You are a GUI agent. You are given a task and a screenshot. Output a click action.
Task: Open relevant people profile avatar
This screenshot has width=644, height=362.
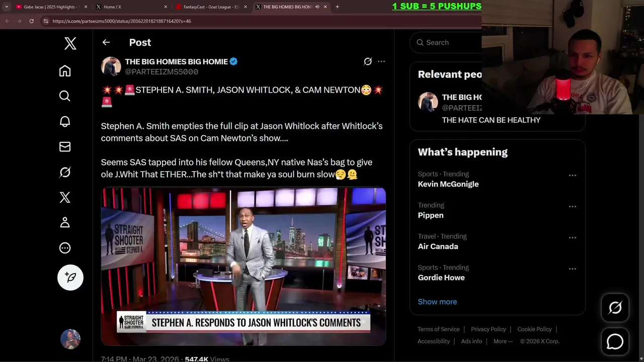428,102
